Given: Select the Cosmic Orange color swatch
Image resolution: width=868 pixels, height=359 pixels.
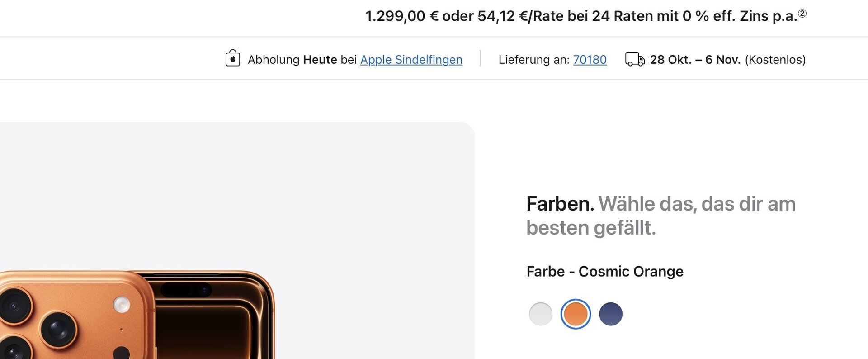Looking at the screenshot, I should pos(576,314).
